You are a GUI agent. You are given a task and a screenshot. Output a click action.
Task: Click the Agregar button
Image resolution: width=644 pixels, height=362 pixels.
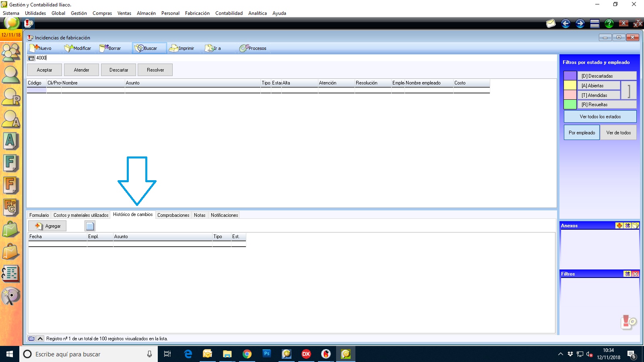tap(47, 226)
